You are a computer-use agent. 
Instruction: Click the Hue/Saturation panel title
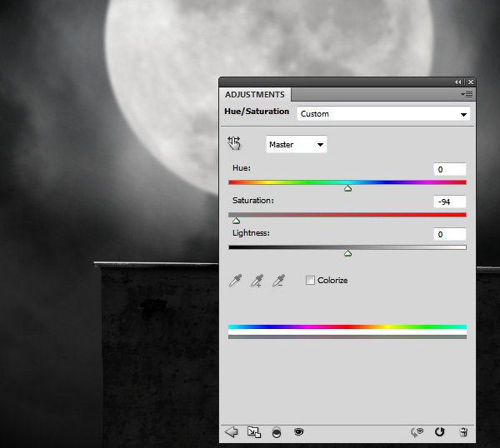257,112
